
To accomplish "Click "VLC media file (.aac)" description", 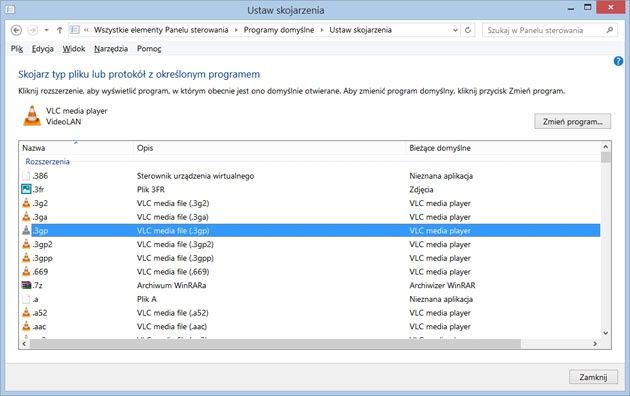I will click(172, 327).
